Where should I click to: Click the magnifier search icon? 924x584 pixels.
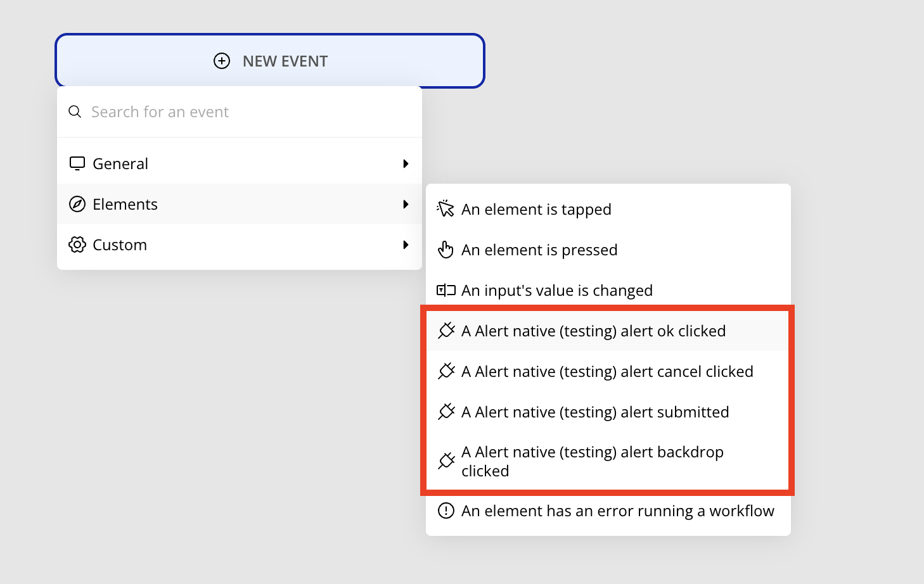(75, 111)
